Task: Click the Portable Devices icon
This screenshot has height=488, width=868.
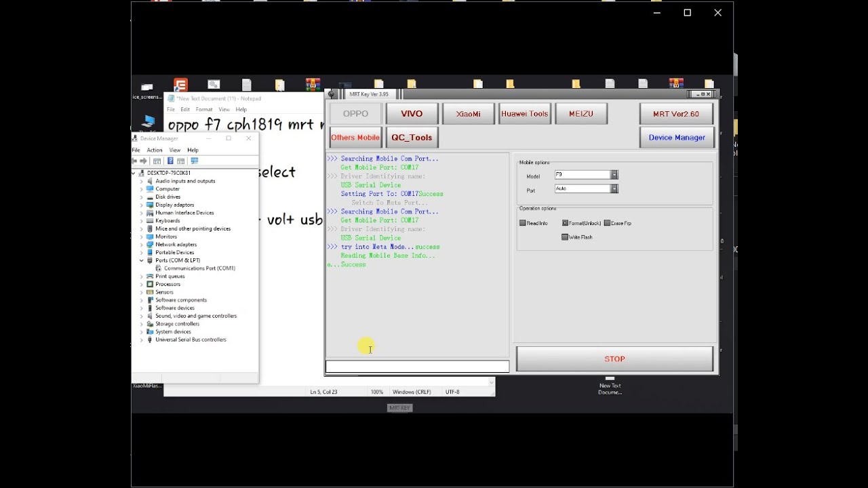Action: pyautogui.click(x=150, y=252)
